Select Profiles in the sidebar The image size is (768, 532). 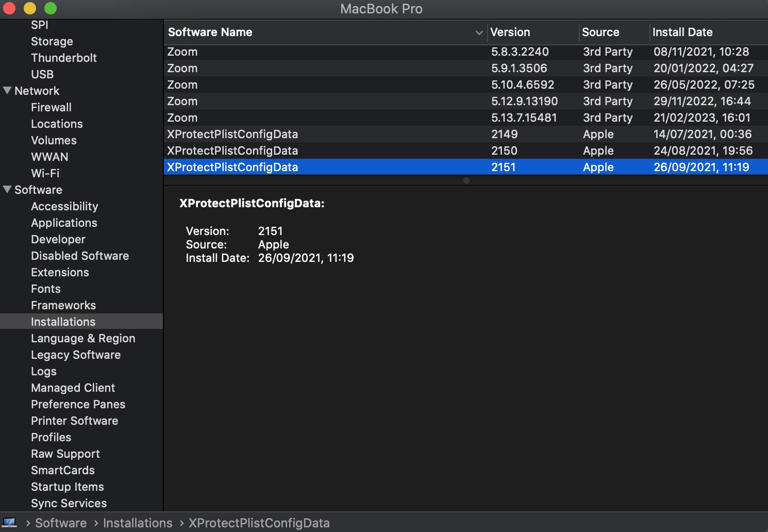coord(51,437)
